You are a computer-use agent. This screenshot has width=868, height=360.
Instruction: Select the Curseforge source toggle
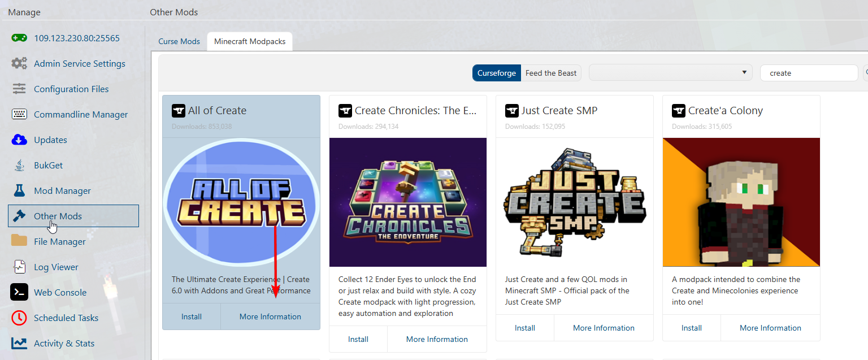496,73
